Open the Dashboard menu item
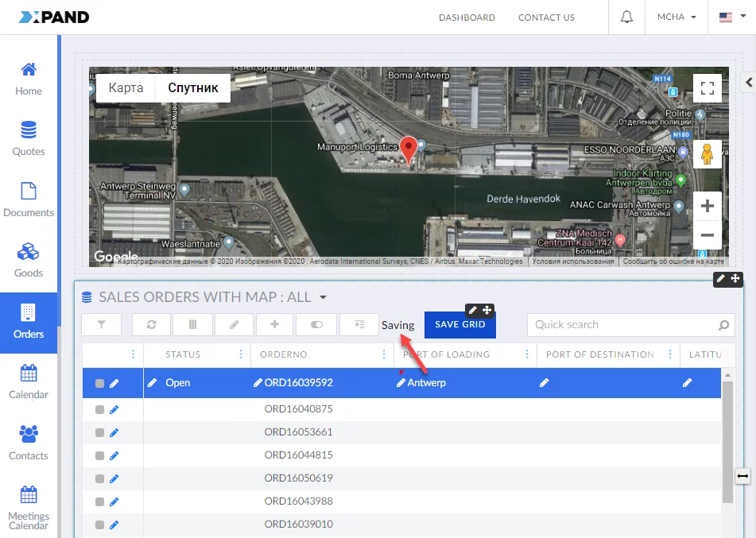This screenshot has height=538, width=756. 467,17
